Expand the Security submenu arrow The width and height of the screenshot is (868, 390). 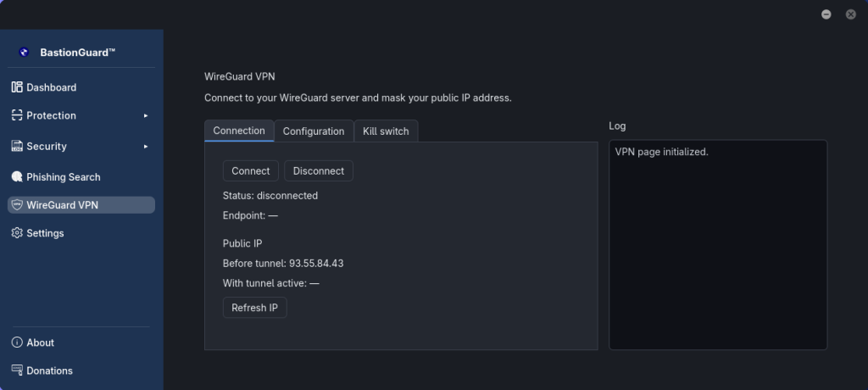point(146,146)
